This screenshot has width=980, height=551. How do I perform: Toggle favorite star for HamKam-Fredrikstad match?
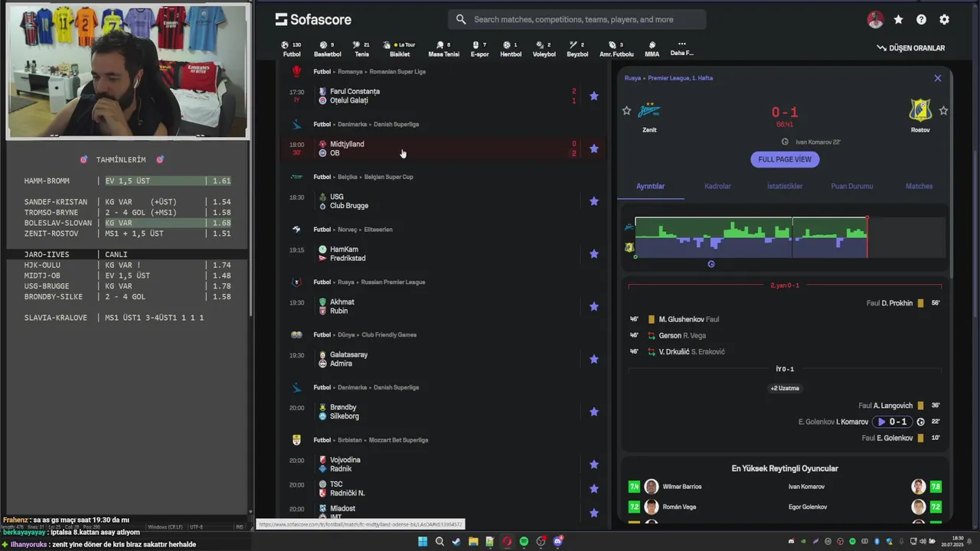point(593,254)
